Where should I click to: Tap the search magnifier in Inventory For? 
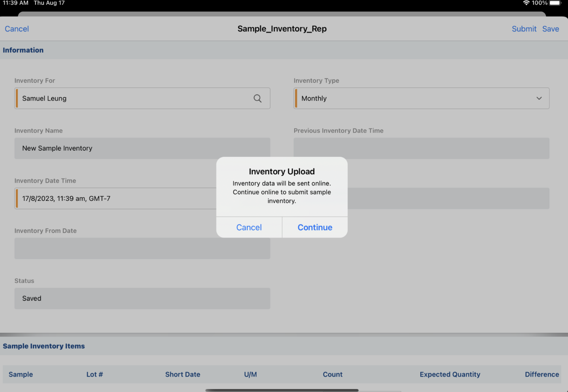tap(257, 98)
